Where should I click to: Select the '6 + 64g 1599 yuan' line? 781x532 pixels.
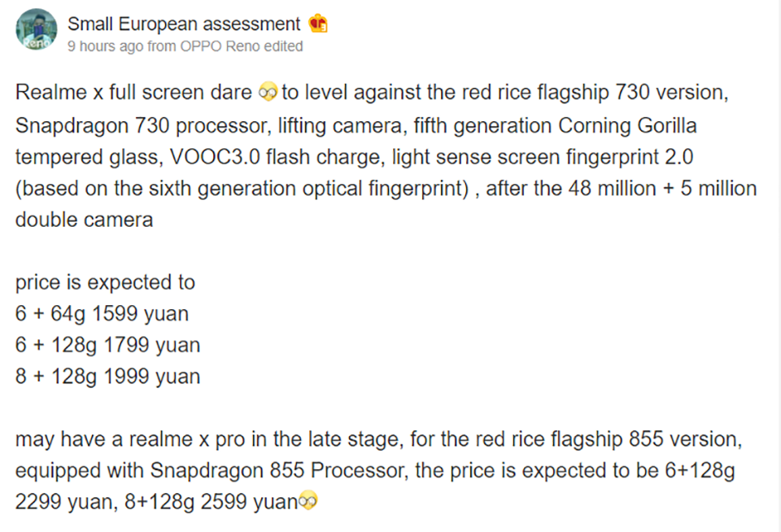click(x=103, y=314)
